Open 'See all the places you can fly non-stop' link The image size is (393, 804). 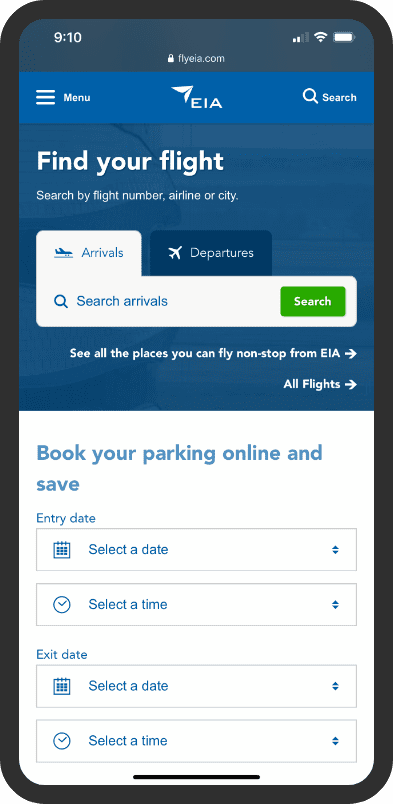(x=213, y=353)
